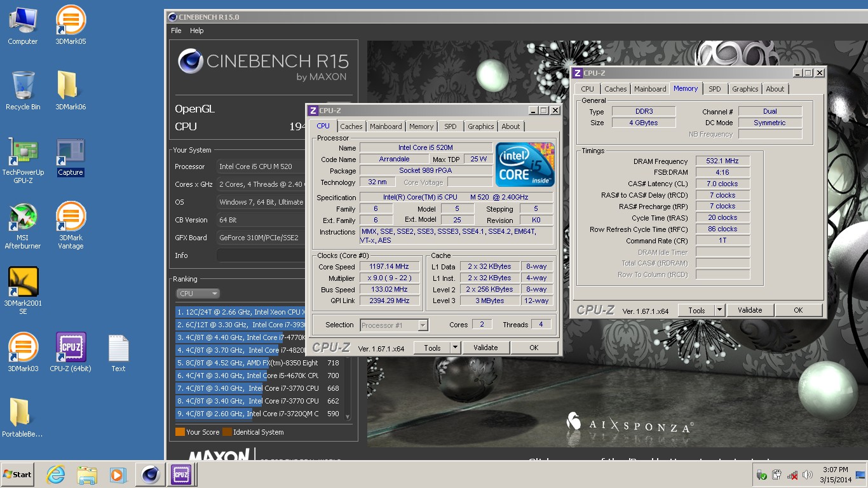Open the File menu in Cinebench
The image size is (868, 488).
tap(176, 30)
